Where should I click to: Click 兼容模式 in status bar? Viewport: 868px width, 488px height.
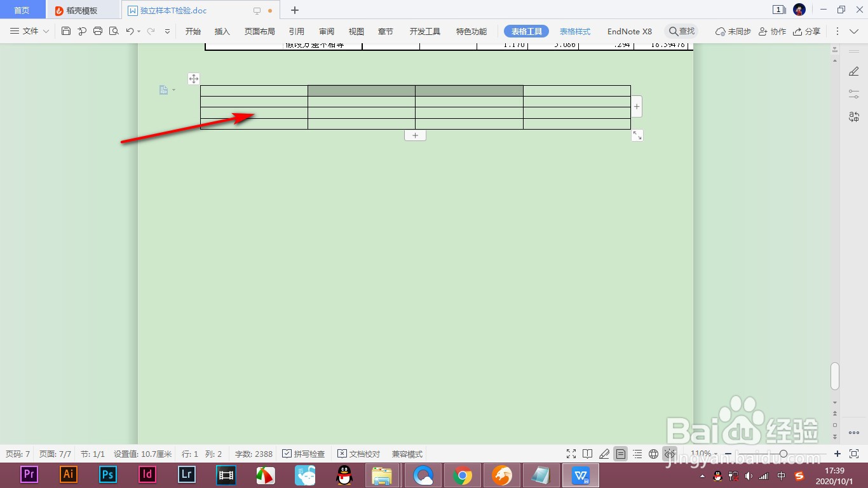pyautogui.click(x=407, y=454)
